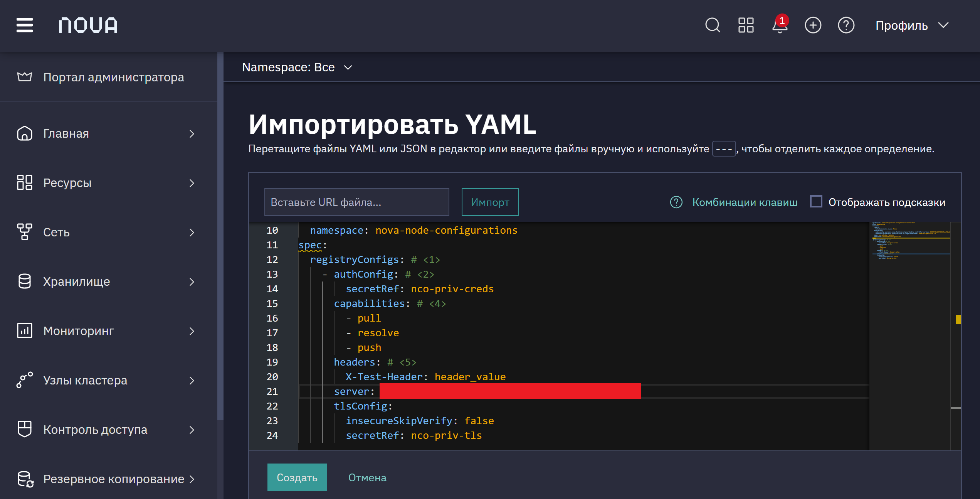Expand the Главная chevron

pyautogui.click(x=192, y=134)
